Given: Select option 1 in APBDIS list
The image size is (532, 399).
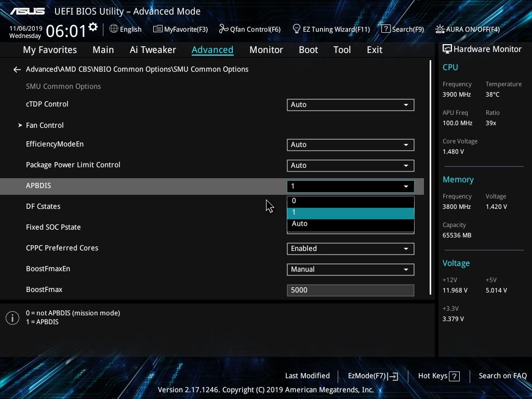Looking at the screenshot, I should 351,212.
